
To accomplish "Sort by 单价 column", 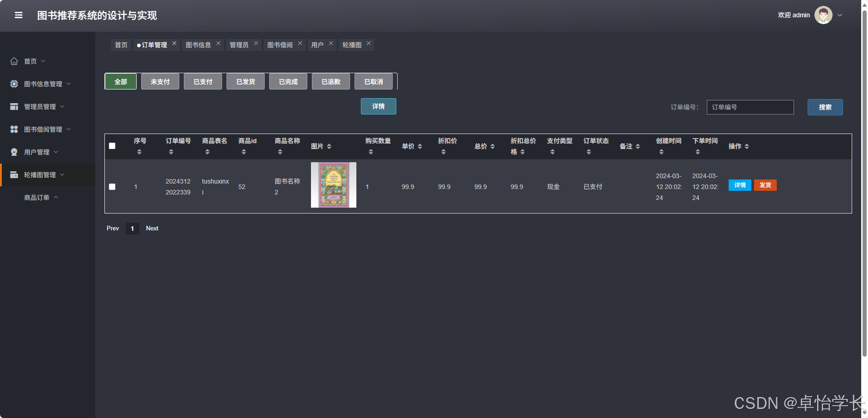I will pyautogui.click(x=420, y=146).
